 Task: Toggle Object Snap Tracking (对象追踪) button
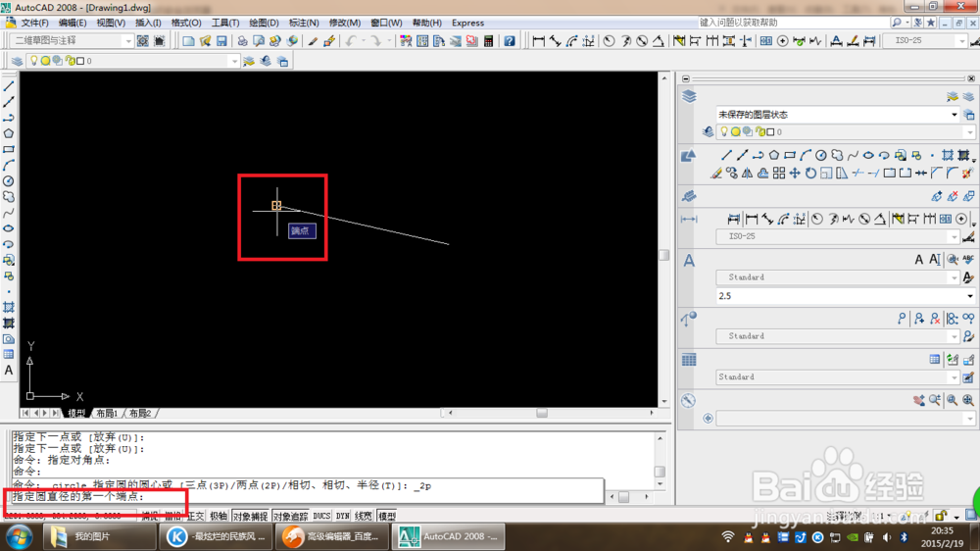pos(291,516)
